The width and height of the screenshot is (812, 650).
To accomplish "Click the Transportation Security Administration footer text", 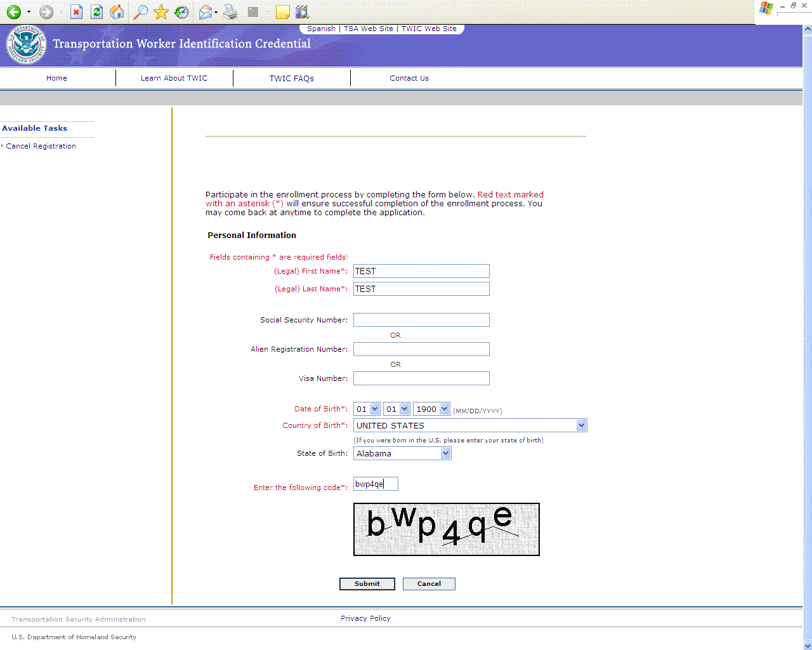I will [x=79, y=620].
